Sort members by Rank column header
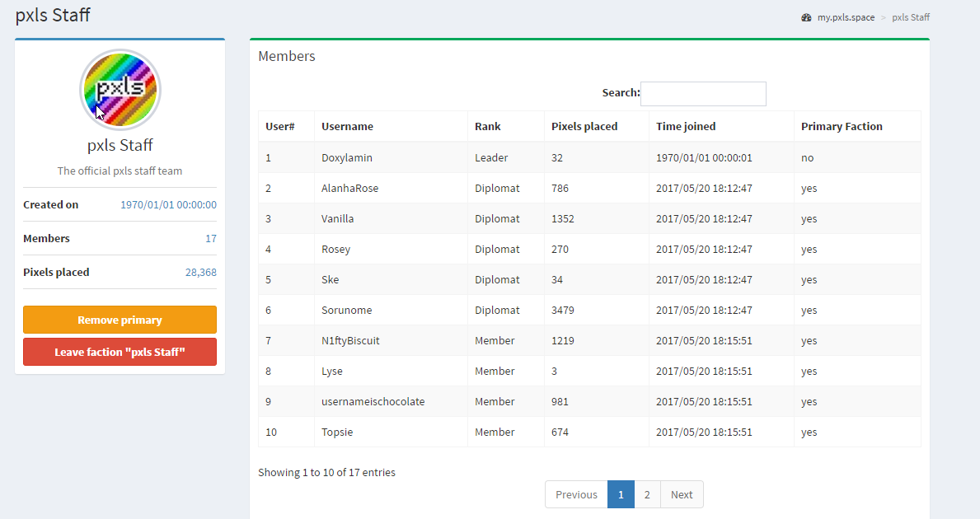This screenshot has height=519, width=980. click(487, 127)
